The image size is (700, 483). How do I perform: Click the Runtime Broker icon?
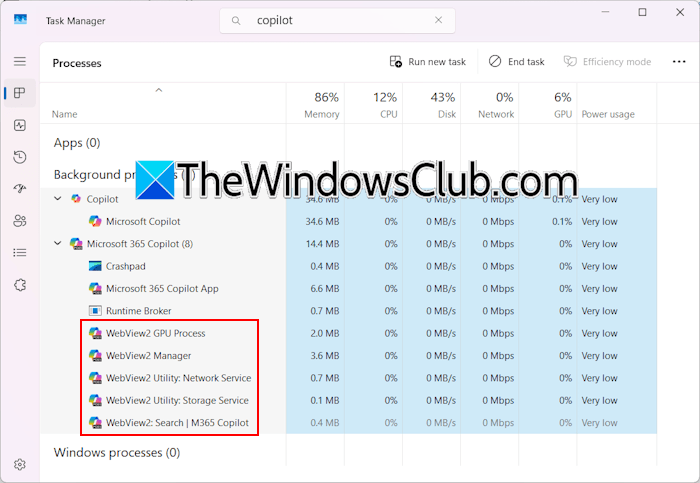tap(95, 311)
